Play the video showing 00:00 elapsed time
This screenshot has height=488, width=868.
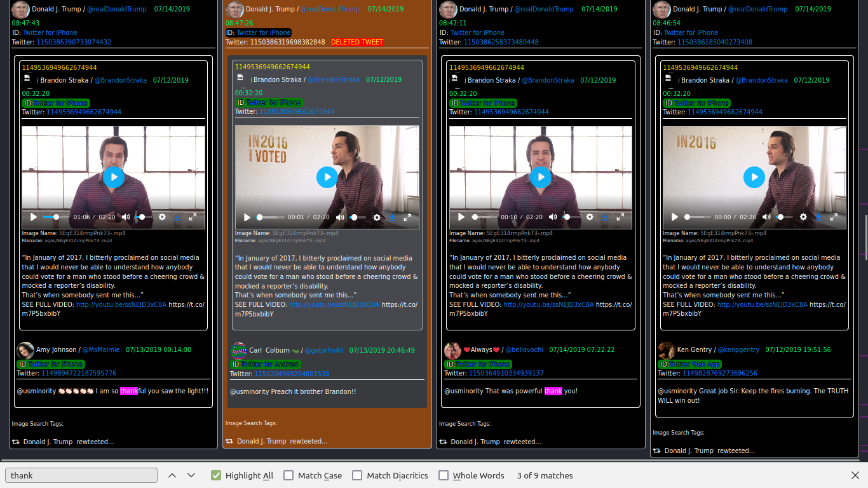675,217
